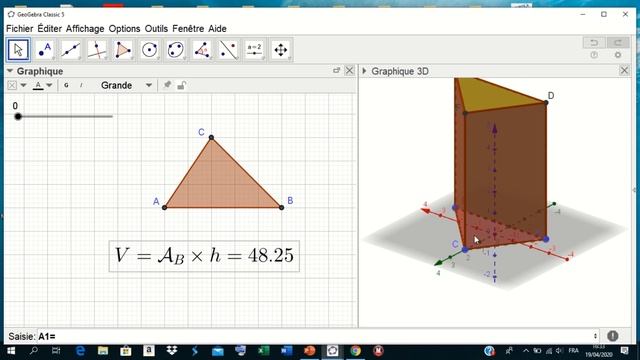This screenshot has width=640, height=360.
Task: Open the Fichier menu
Action: pyautogui.click(x=20, y=29)
